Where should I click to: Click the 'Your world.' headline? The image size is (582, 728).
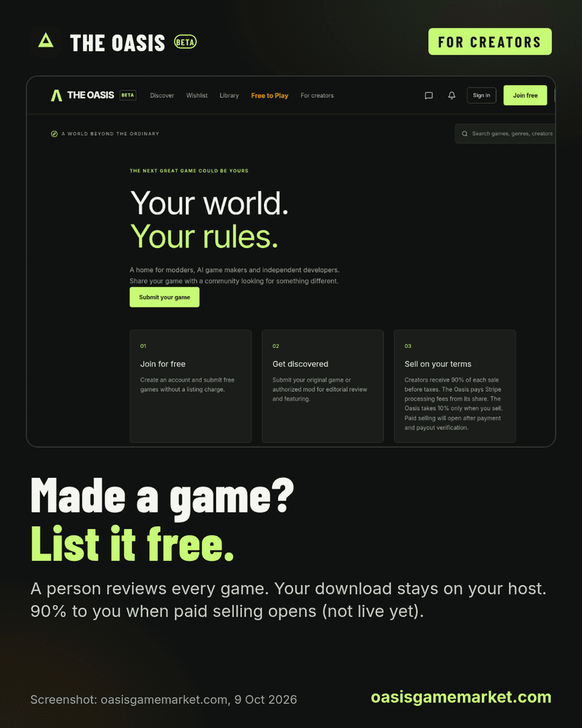coord(209,204)
